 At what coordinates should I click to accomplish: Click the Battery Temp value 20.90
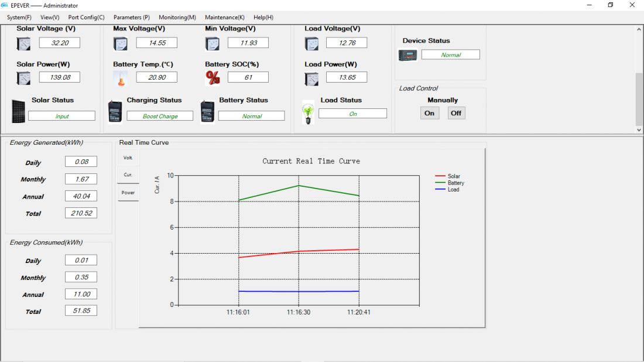pyautogui.click(x=157, y=77)
